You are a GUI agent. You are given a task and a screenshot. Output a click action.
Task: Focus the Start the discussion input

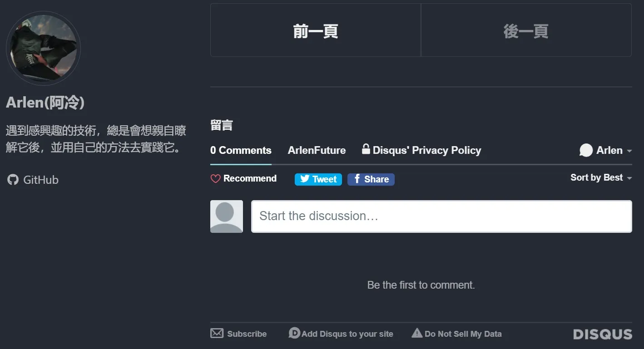441,216
